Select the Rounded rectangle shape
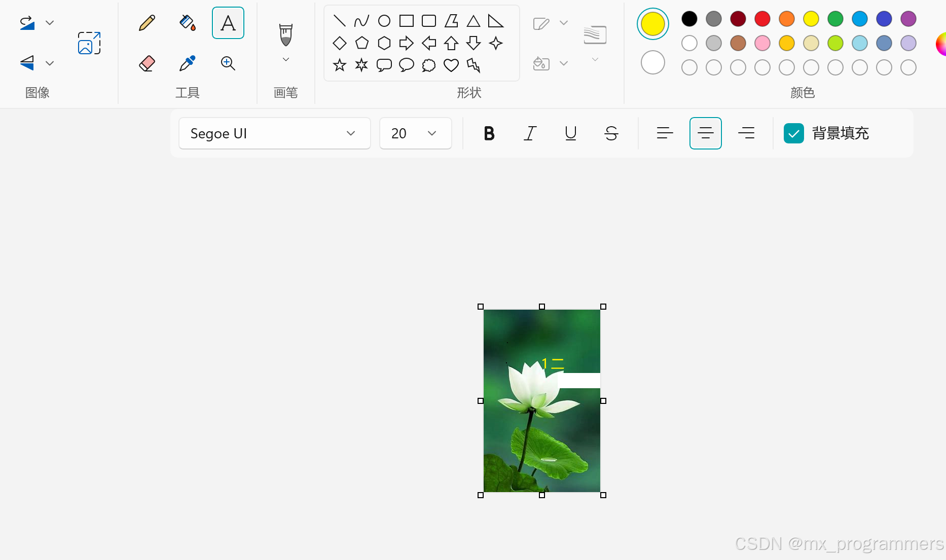Image resolution: width=946 pixels, height=560 pixels. click(x=429, y=21)
